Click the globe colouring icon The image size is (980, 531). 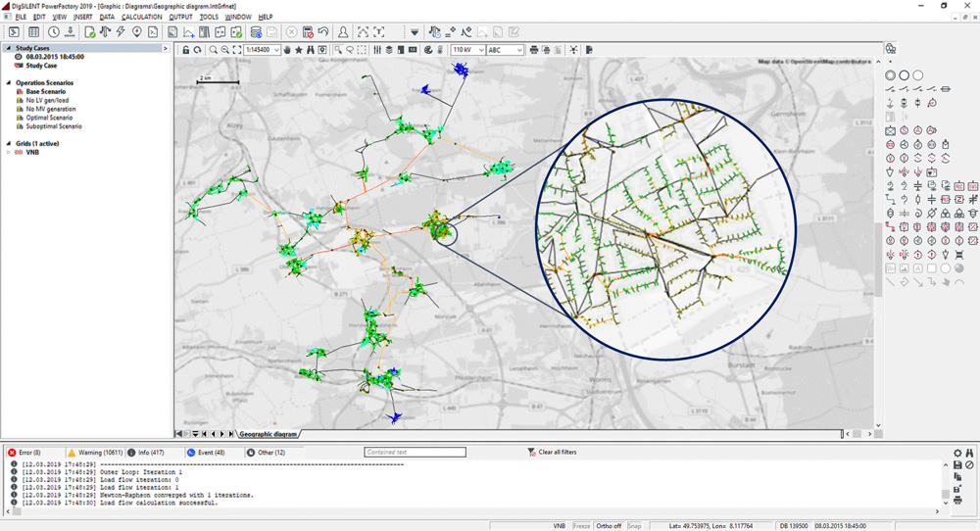(x=428, y=50)
